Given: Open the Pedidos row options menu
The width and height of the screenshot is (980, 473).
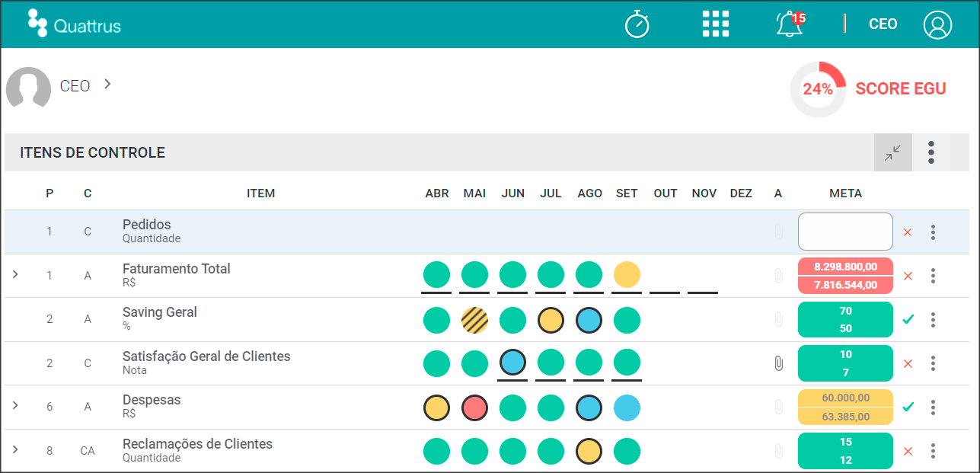Looking at the screenshot, I should [x=933, y=232].
